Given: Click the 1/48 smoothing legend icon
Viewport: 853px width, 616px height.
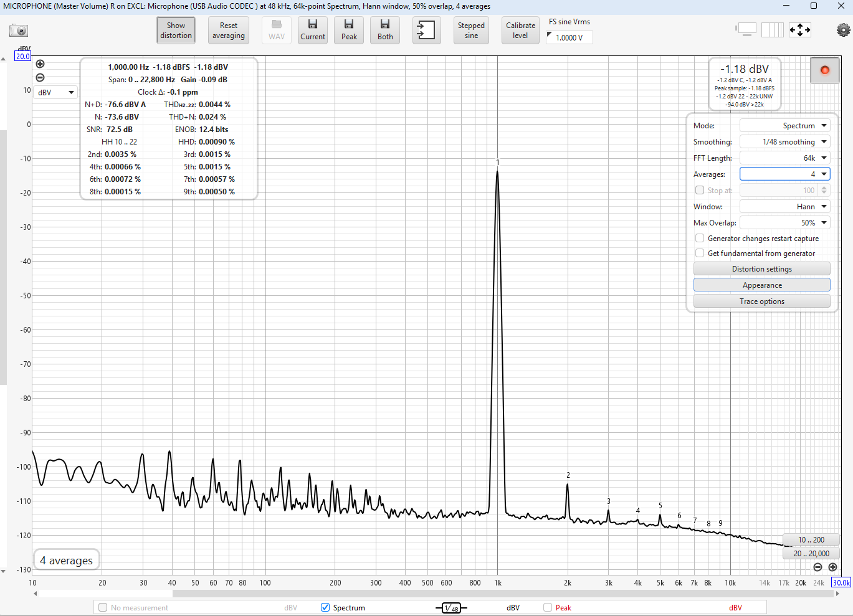Looking at the screenshot, I should tap(451, 608).
